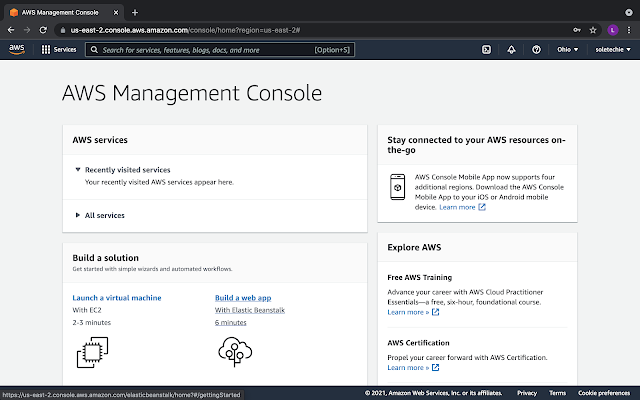640x400 pixels.
Task: Open the help question mark icon
Action: [x=536, y=49]
